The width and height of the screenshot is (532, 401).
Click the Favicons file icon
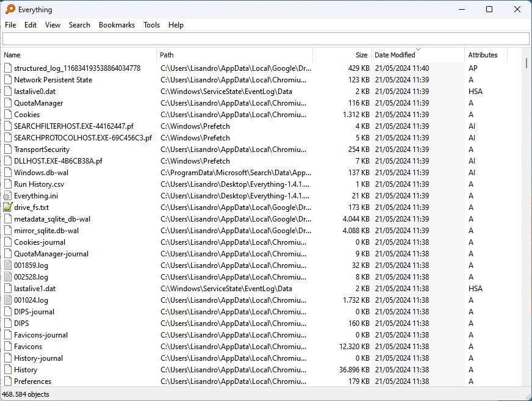coord(8,347)
